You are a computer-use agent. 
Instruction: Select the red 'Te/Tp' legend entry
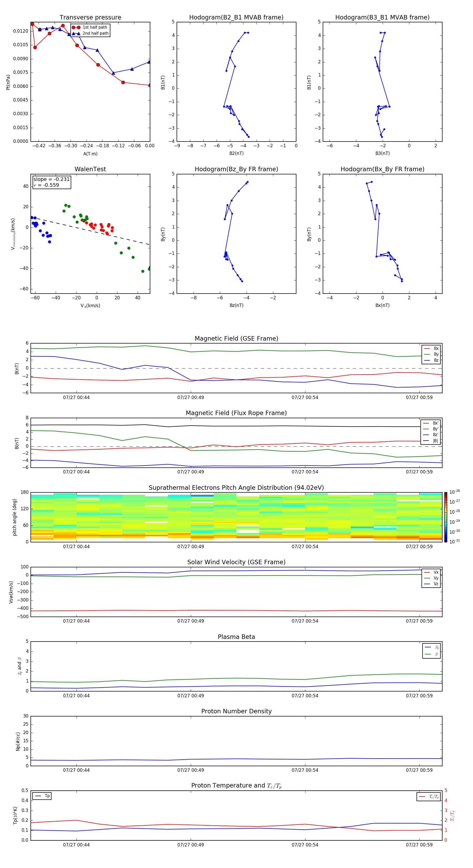(x=429, y=796)
